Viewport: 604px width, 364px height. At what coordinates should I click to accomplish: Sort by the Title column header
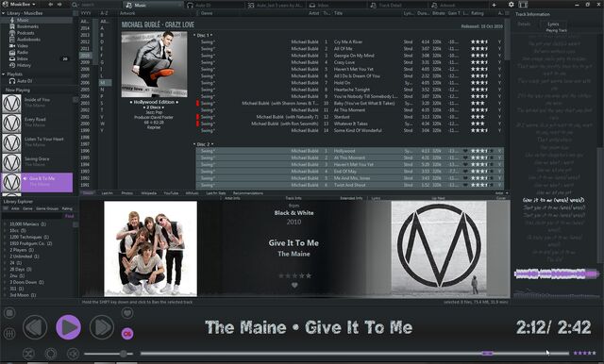(338, 13)
